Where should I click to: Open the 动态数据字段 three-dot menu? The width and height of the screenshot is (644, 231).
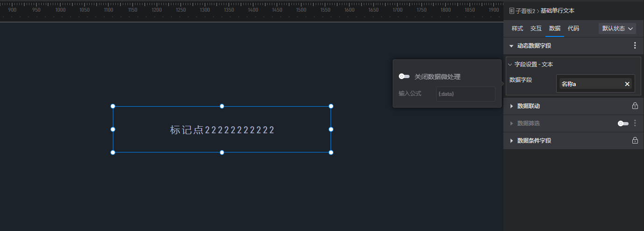[x=635, y=46]
